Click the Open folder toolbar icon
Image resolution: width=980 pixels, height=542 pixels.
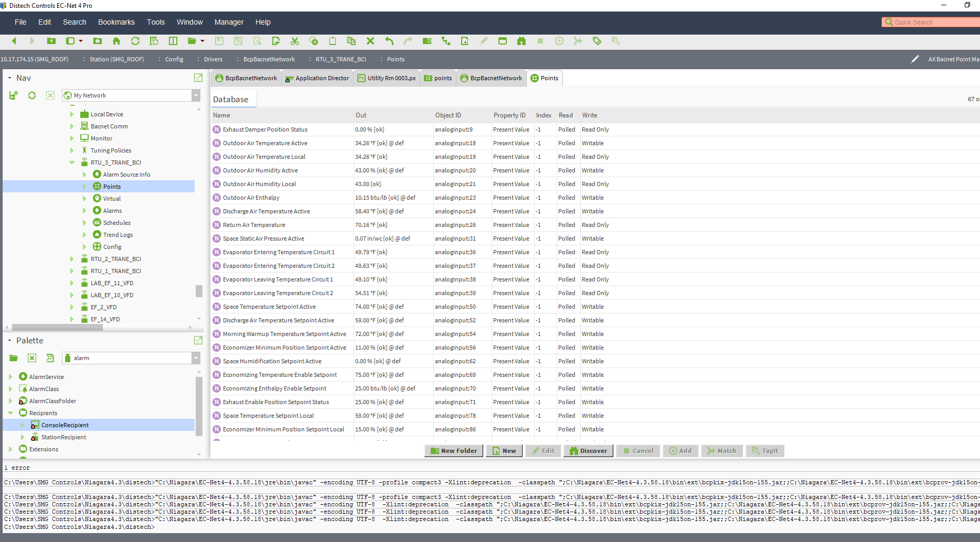point(192,41)
